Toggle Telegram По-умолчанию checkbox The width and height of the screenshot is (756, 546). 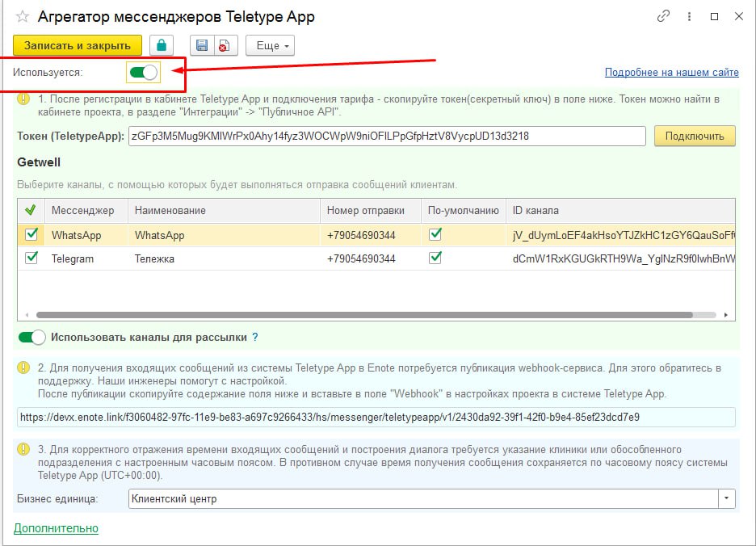pyautogui.click(x=435, y=258)
